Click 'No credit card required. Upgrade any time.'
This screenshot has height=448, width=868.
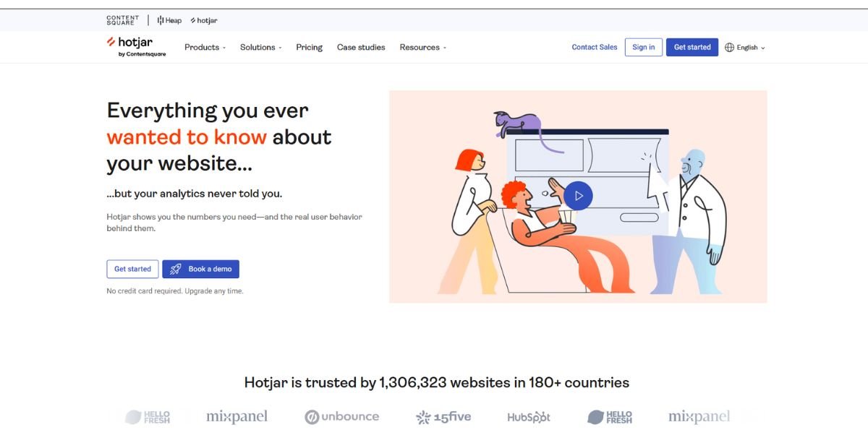pos(175,291)
